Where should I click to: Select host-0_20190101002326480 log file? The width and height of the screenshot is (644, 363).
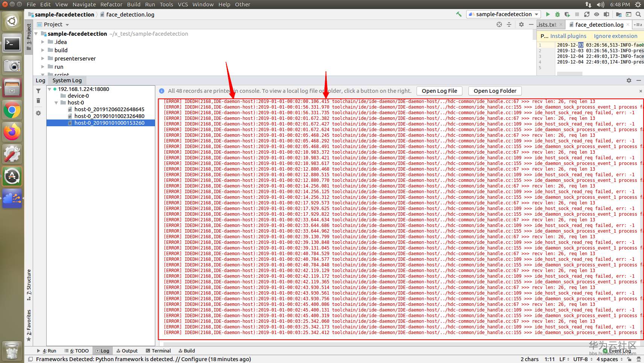pos(109,116)
